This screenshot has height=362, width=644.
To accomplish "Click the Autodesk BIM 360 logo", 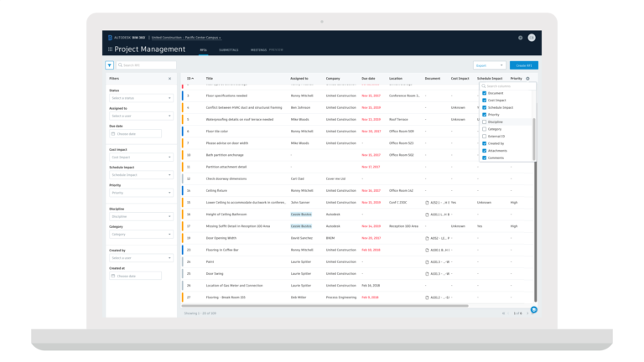I will [127, 38].
